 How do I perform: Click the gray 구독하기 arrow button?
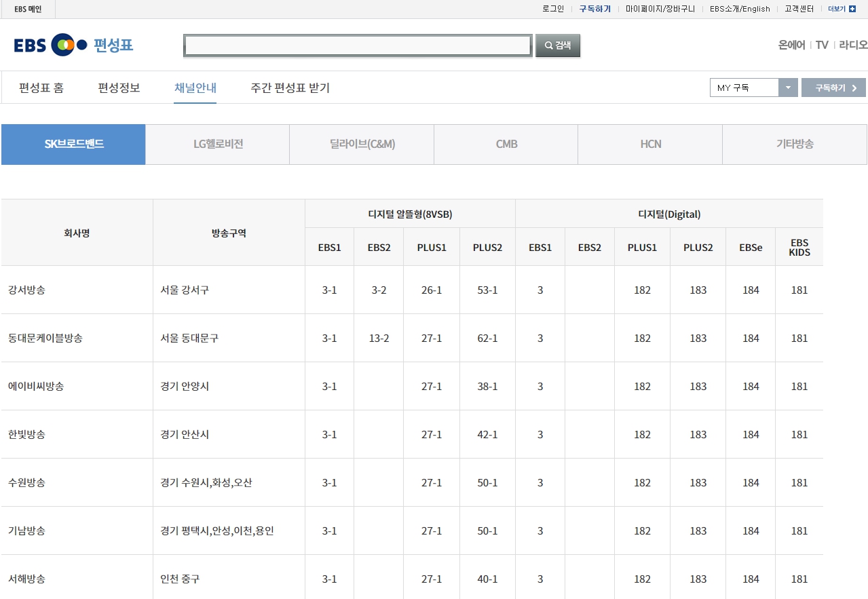click(x=833, y=88)
